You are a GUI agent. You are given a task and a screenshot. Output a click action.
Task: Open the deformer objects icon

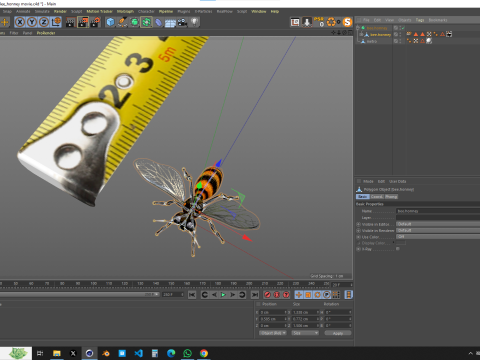[x=158, y=22]
